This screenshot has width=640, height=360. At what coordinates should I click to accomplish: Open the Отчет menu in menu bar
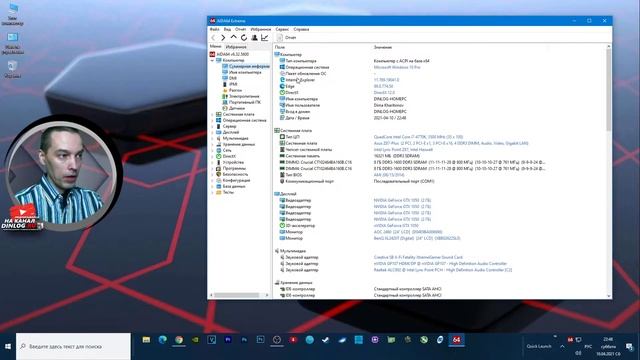240,29
